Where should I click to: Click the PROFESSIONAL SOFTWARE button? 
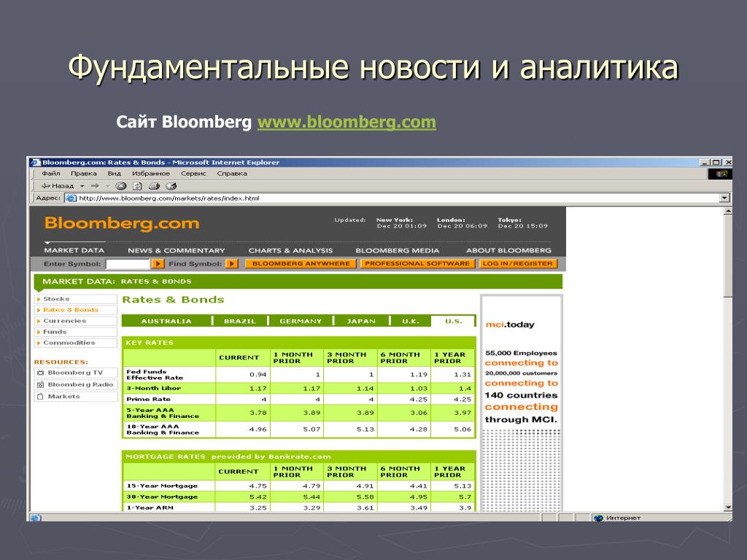pyautogui.click(x=417, y=263)
